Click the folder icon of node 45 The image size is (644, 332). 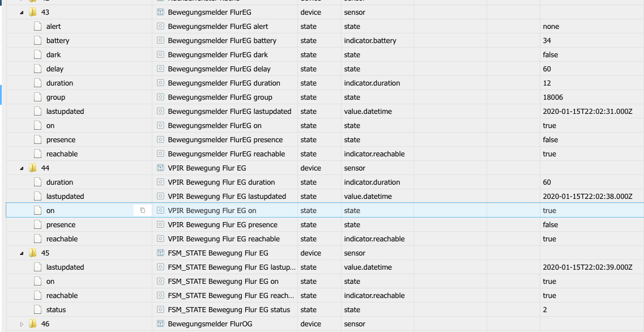point(32,253)
